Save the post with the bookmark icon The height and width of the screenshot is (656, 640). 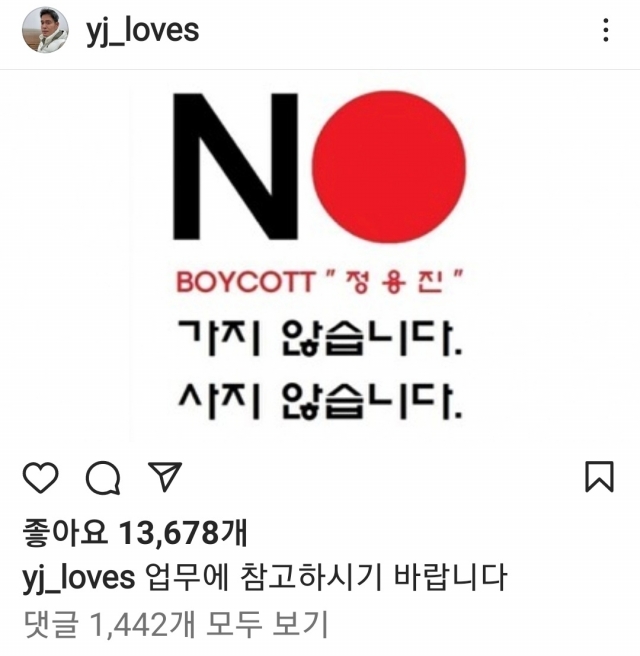tap(599, 477)
